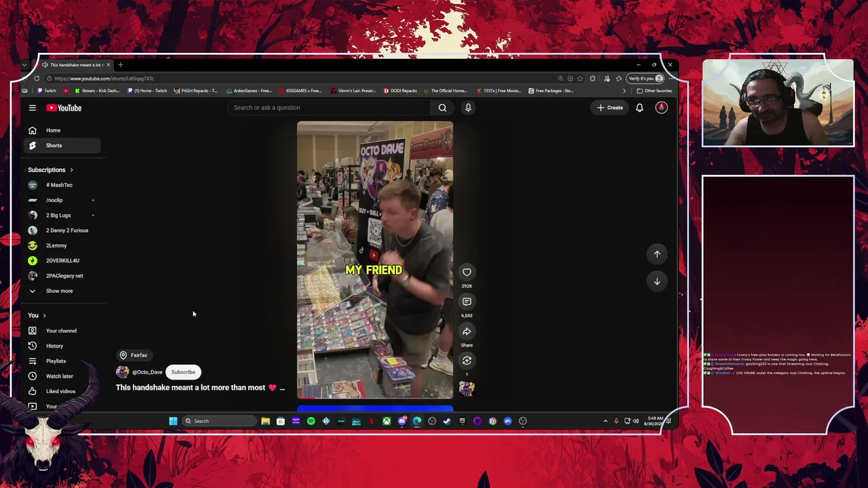Image resolution: width=868 pixels, height=488 pixels.
Task: Go to the next short
Action: click(656, 281)
